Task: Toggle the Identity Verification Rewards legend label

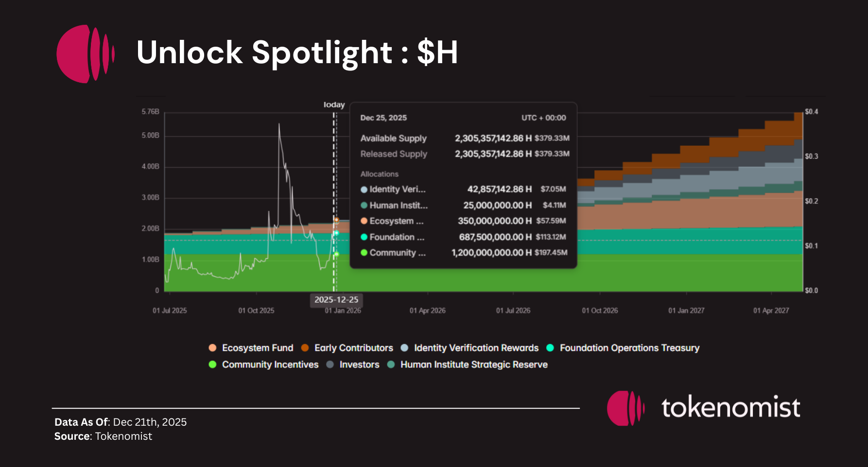Action: coord(476,348)
